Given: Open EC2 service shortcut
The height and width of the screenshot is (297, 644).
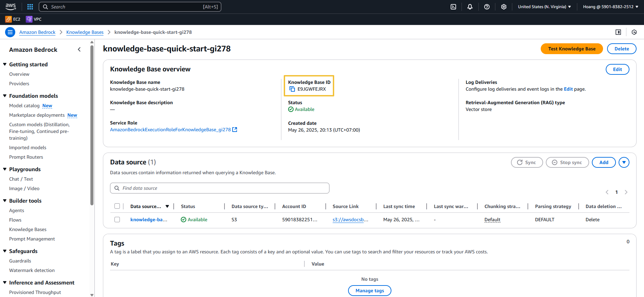Looking at the screenshot, I should (x=13, y=19).
